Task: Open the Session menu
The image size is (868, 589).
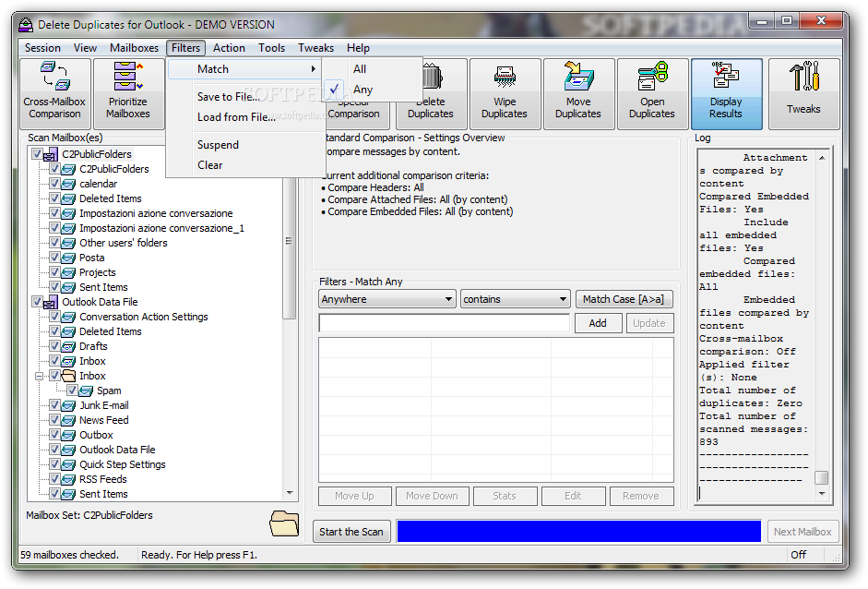Action: click(x=42, y=48)
